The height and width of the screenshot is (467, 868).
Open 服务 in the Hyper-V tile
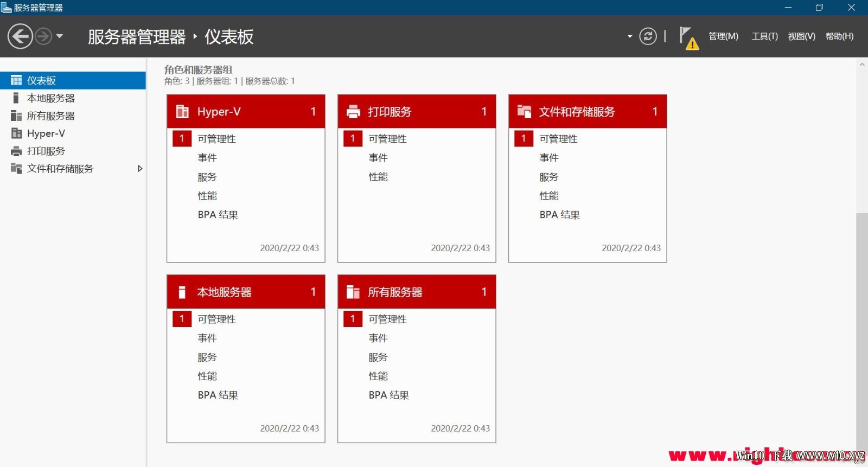point(207,177)
